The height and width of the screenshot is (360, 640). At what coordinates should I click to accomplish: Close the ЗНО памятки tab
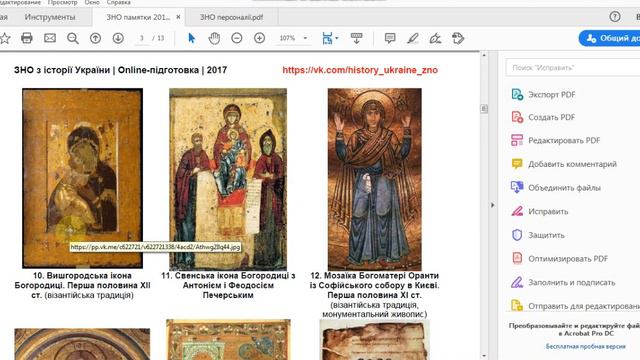pos(178,17)
